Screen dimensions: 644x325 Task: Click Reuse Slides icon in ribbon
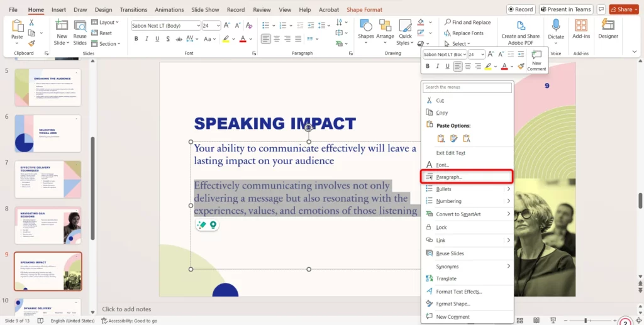[80, 30]
